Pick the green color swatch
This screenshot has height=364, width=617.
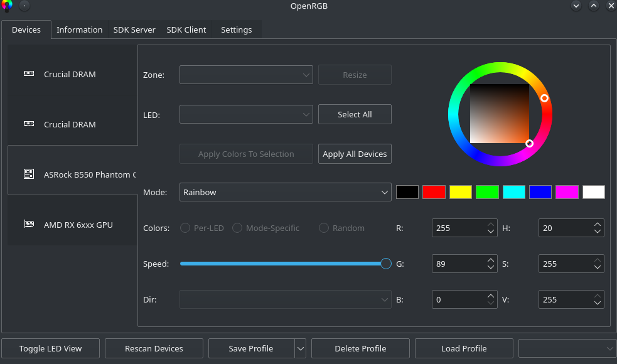tap(487, 192)
